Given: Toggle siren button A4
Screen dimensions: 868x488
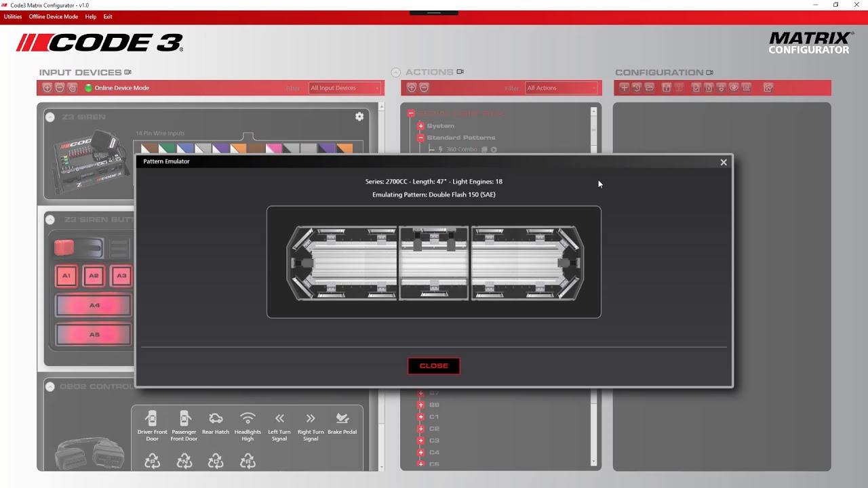Looking at the screenshot, I should [x=94, y=306].
